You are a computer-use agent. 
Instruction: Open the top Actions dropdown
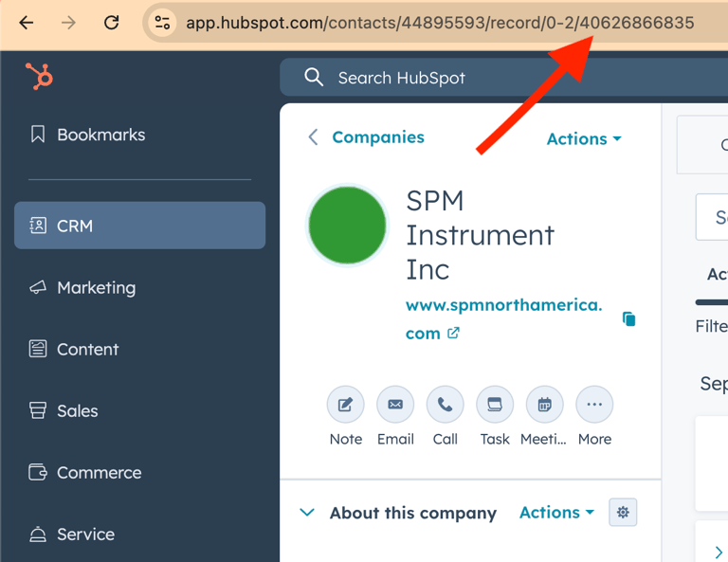pos(584,138)
